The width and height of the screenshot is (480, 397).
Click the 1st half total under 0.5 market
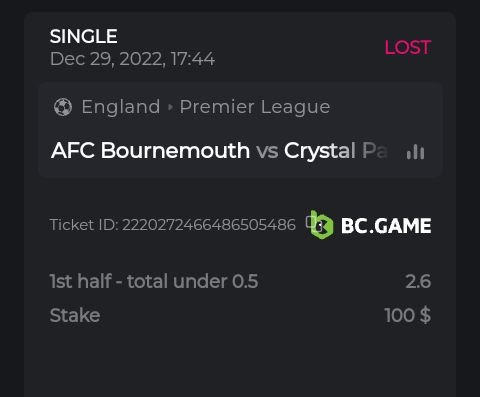(x=154, y=281)
